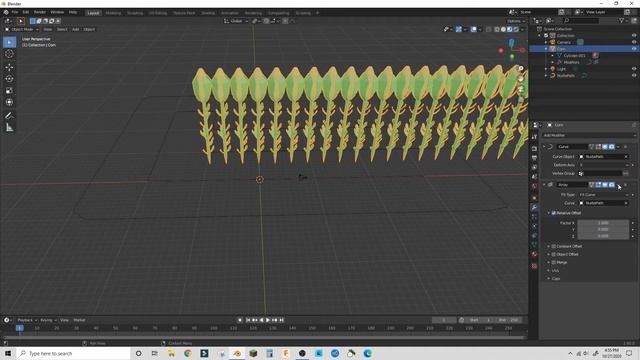640x360 pixels.
Task: Open the Output properties tab
Action: (534, 158)
